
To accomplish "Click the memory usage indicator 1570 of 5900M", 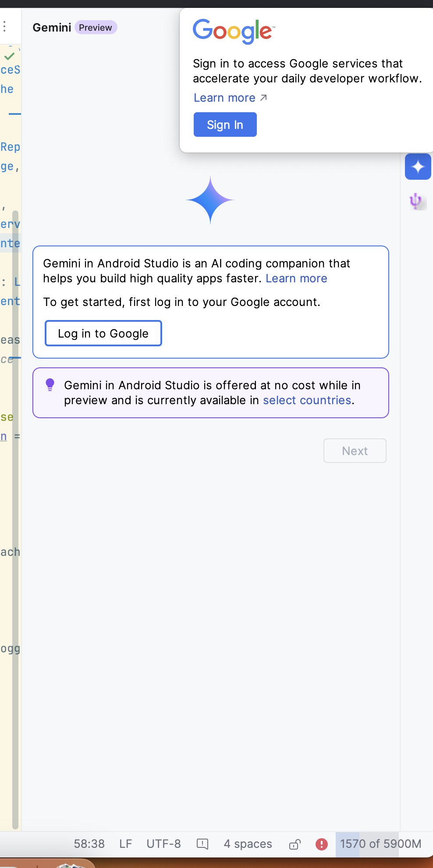I will pos(380,844).
